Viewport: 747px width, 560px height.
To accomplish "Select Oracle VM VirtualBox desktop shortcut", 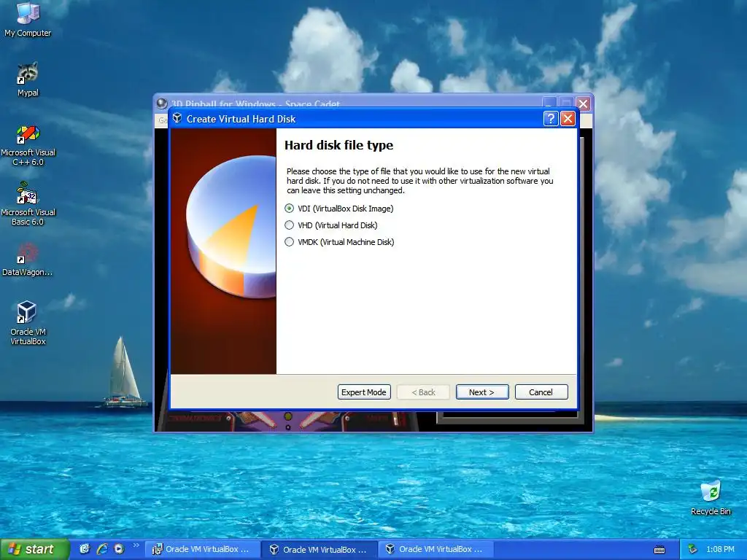I will click(x=28, y=323).
